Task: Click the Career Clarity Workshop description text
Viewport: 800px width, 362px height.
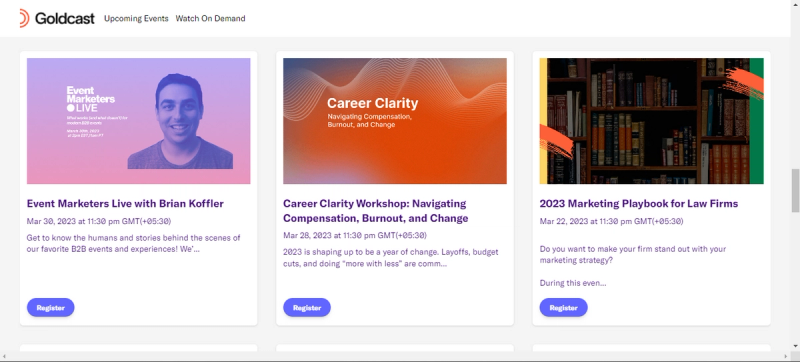Action: click(391, 258)
